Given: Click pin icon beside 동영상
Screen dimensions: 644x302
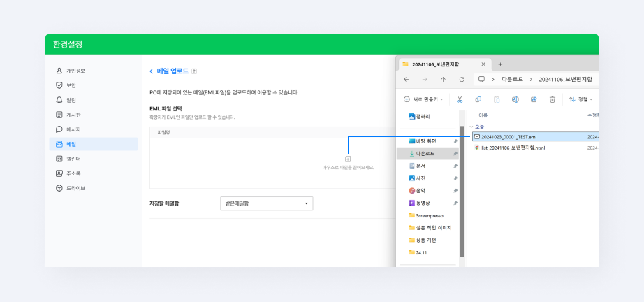Looking at the screenshot, I should coord(455,203).
